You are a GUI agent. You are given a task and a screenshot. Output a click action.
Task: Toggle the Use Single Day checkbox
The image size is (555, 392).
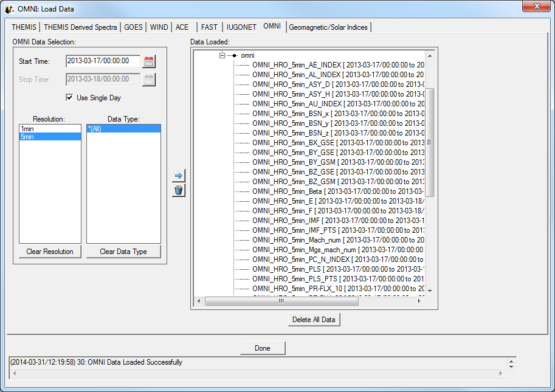70,97
